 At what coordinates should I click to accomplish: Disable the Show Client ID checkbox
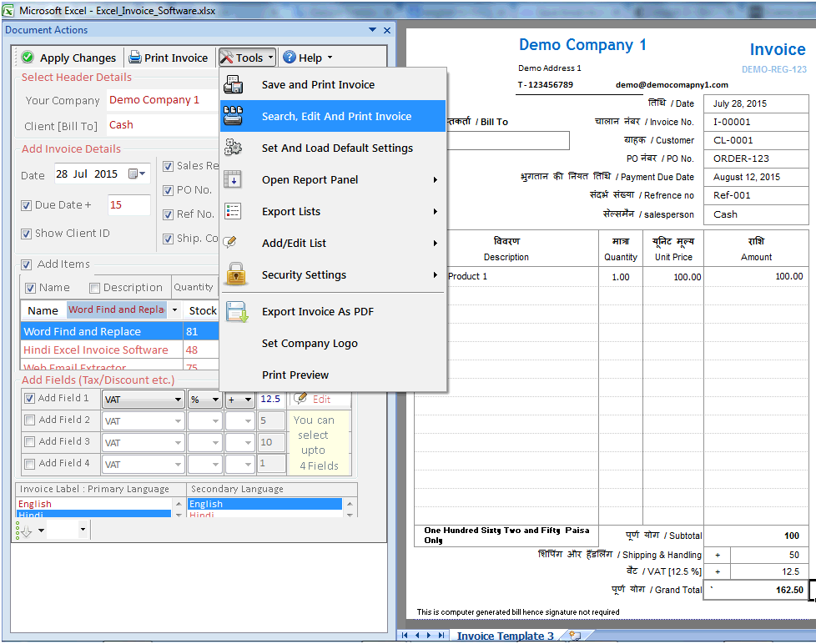(27, 234)
